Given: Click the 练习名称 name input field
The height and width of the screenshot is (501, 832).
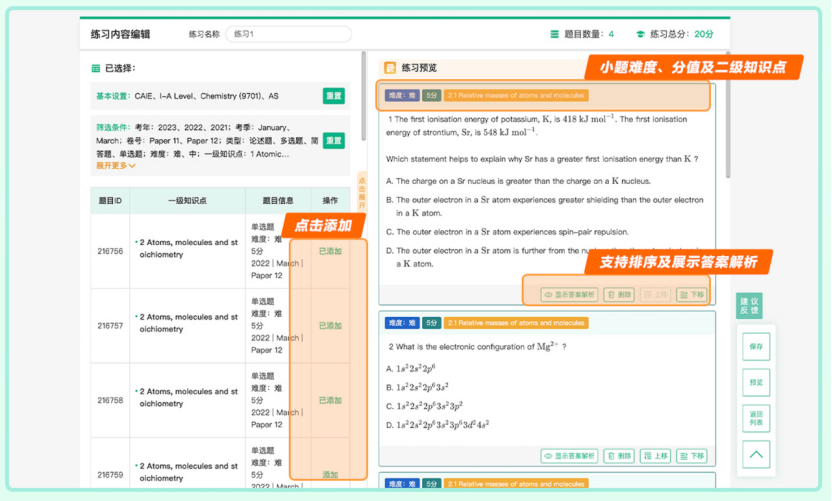Looking at the screenshot, I should pyautogui.click(x=289, y=34).
